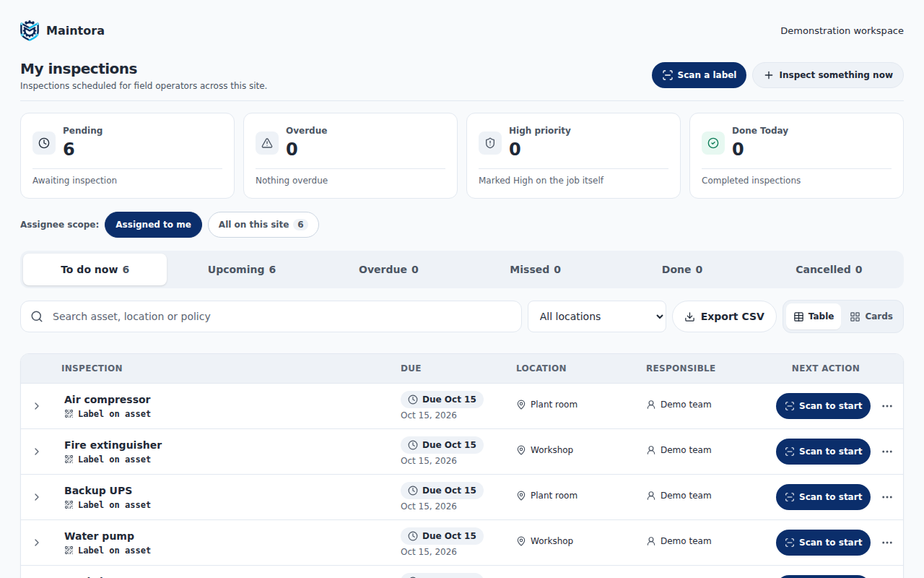Switch to Cards view
The image size is (924, 578).
point(871,316)
